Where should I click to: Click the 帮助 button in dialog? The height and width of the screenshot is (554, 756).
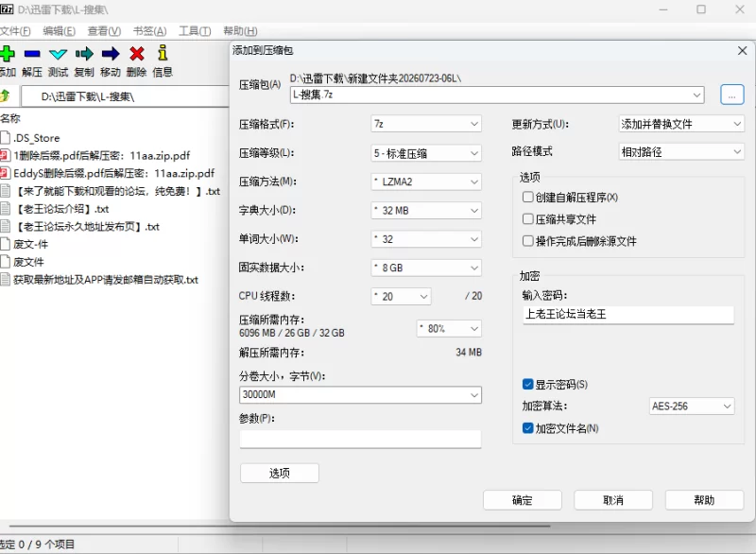click(704, 500)
